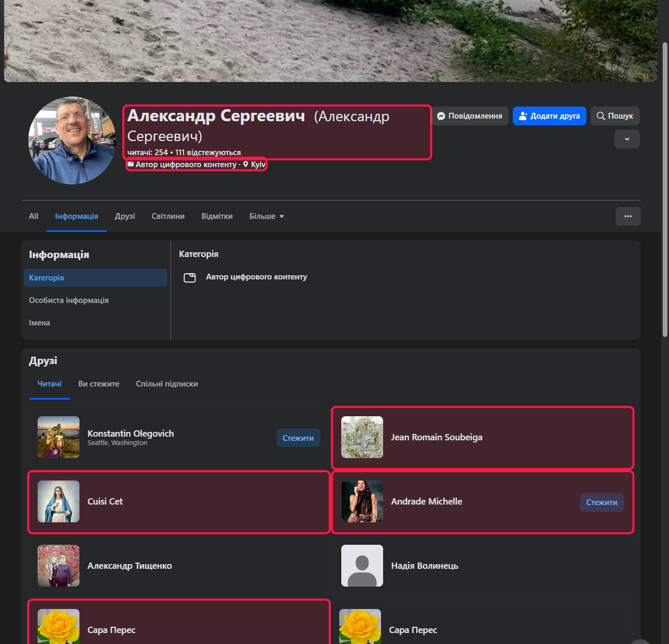This screenshot has height=644, width=669.
Task: Click the Додати друга button
Action: click(549, 116)
